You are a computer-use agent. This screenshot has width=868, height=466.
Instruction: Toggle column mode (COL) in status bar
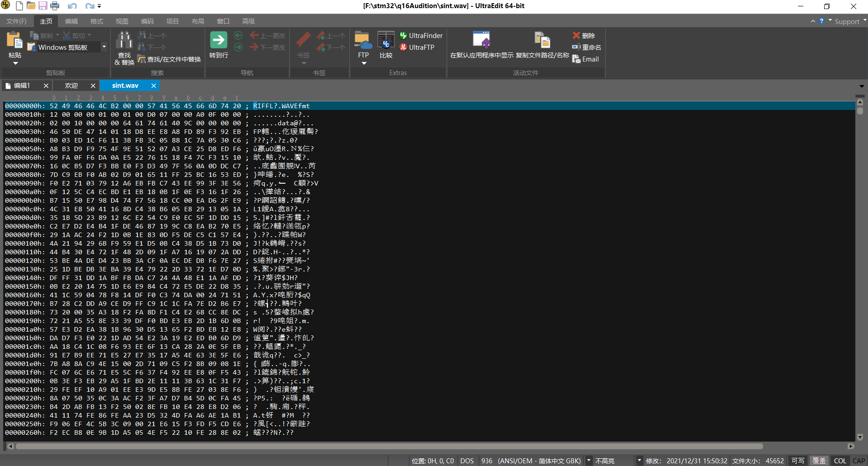coord(840,460)
